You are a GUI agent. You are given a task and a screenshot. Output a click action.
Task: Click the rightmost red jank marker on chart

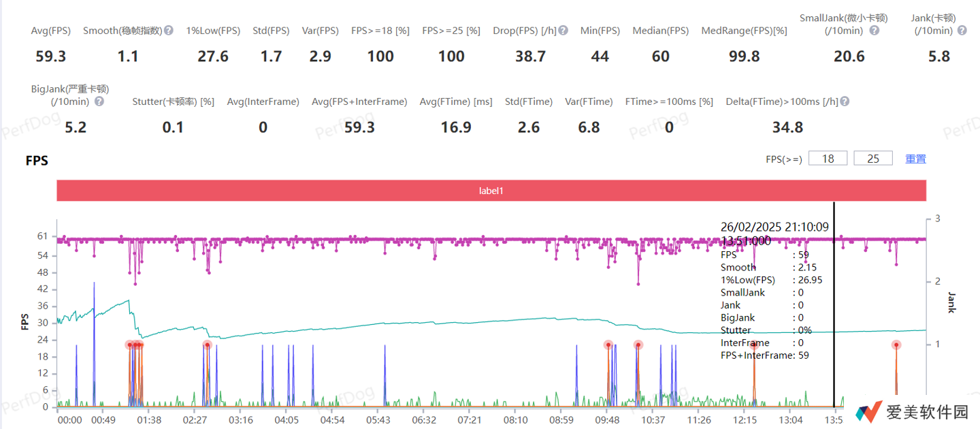point(896,345)
